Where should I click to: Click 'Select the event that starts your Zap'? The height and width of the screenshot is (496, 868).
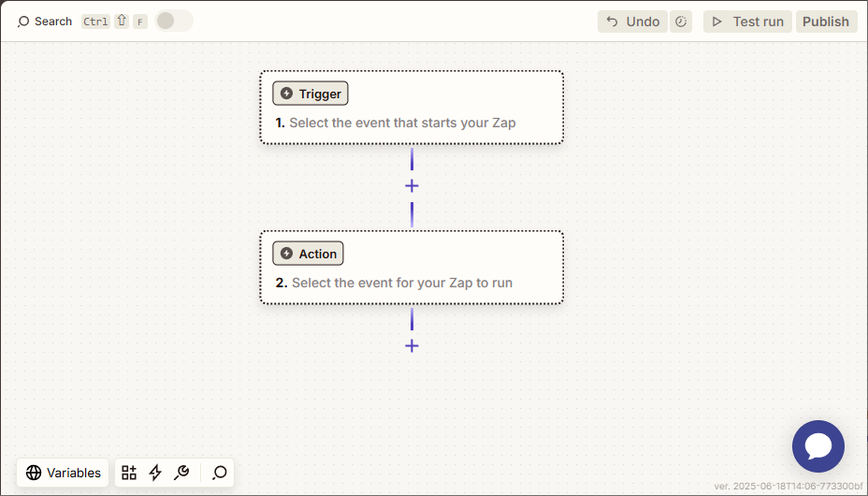(402, 123)
